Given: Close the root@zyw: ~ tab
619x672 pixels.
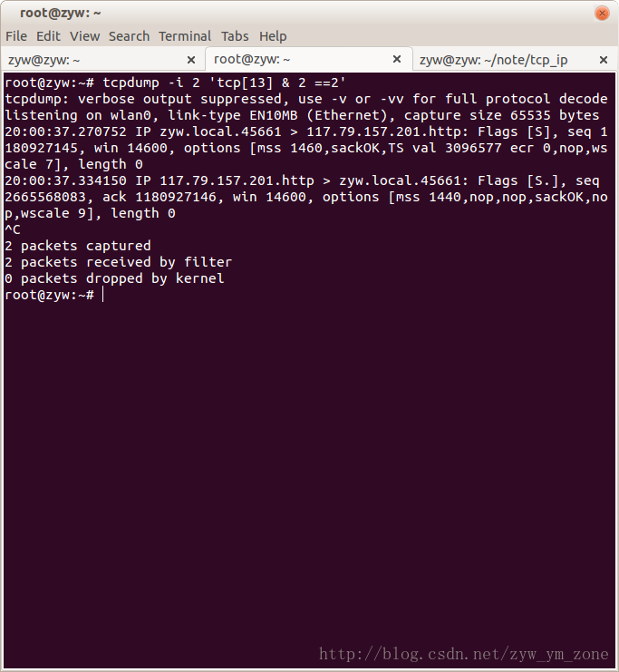Looking at the screenshot, I should pyautogui.click(x=397, y=59).
